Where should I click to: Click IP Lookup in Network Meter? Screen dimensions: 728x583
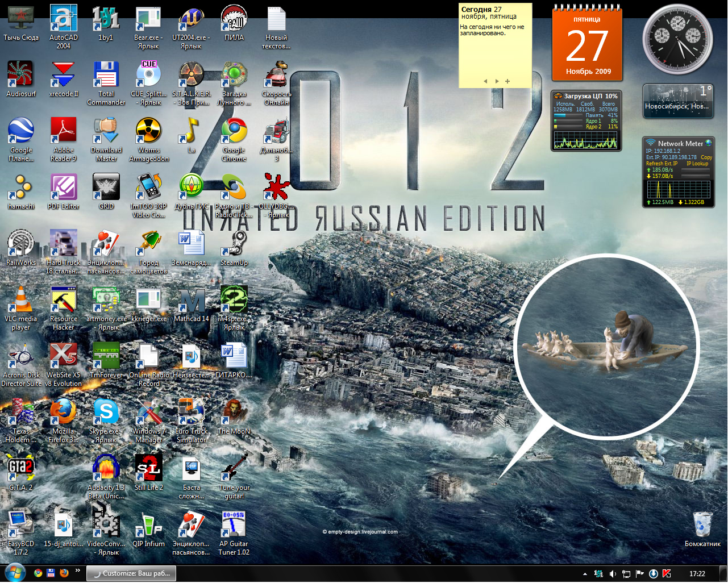pyautogui.click(x=697, y=164)
